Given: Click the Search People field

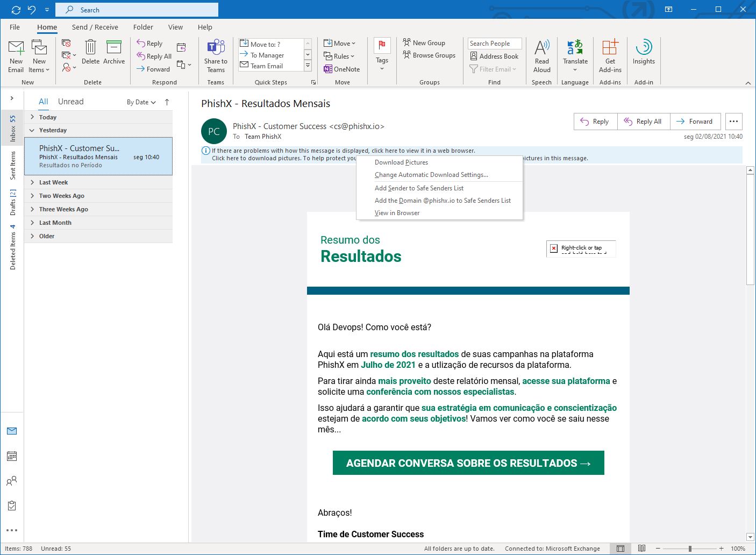Looking at the screenshot, I should coord(495,44).
